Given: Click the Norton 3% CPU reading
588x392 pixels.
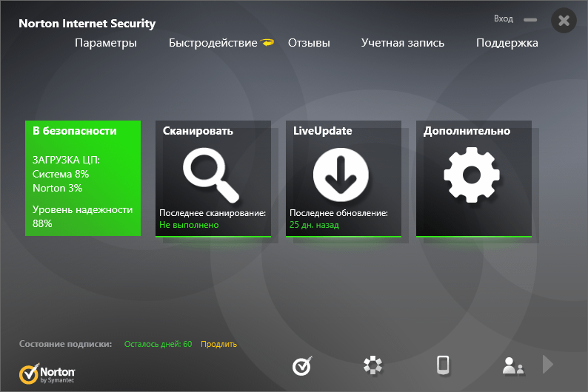Looking at the screenshot, I should [57, 188].
